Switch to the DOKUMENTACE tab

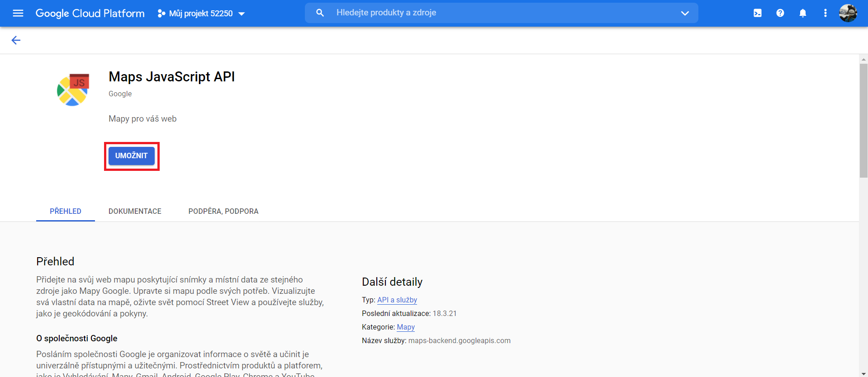[x=135, y=211]
